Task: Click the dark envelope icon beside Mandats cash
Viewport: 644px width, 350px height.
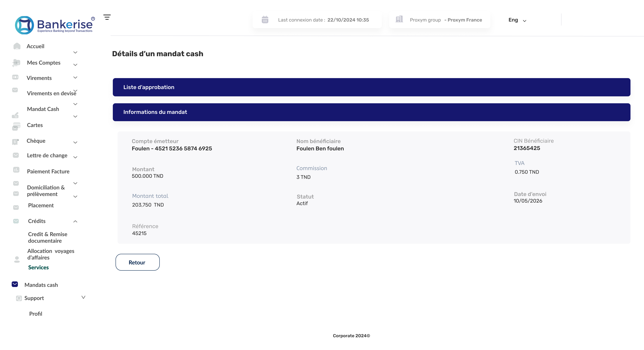Action: point(15,284)
